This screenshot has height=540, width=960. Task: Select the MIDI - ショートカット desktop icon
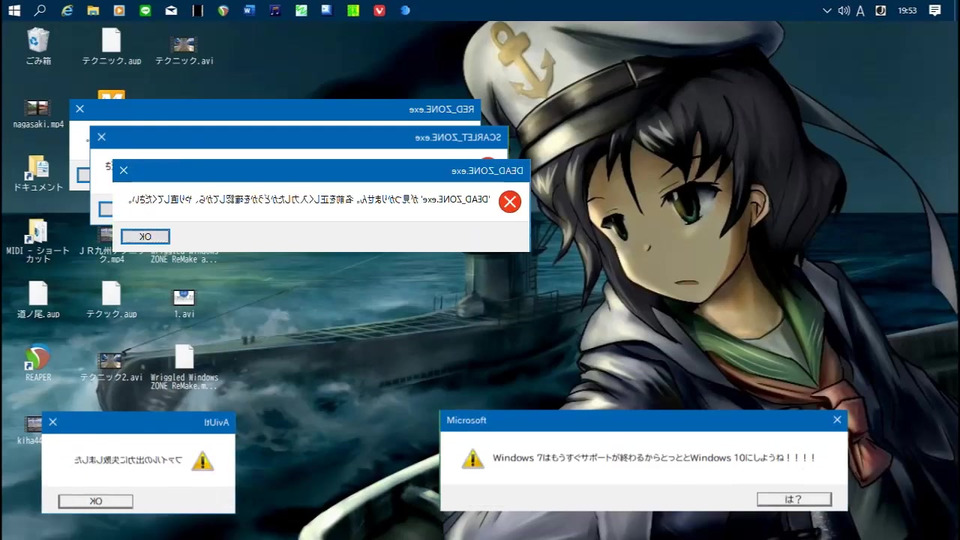click(x=38, y=241)
